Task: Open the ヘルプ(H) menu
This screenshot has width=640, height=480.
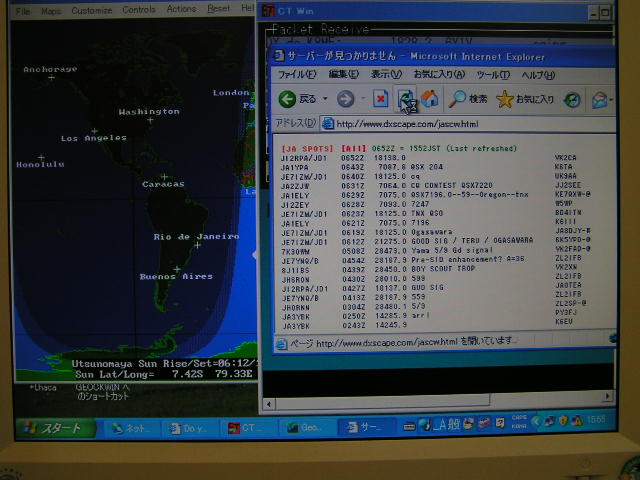Action: (x=538, y=75)
